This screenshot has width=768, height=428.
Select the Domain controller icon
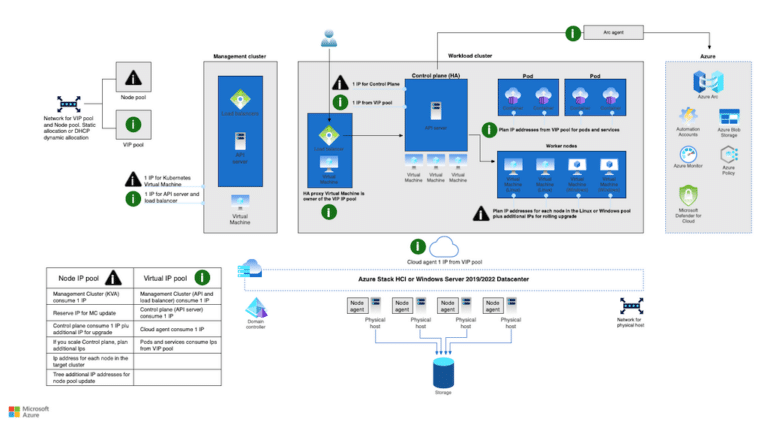(256, 308)
